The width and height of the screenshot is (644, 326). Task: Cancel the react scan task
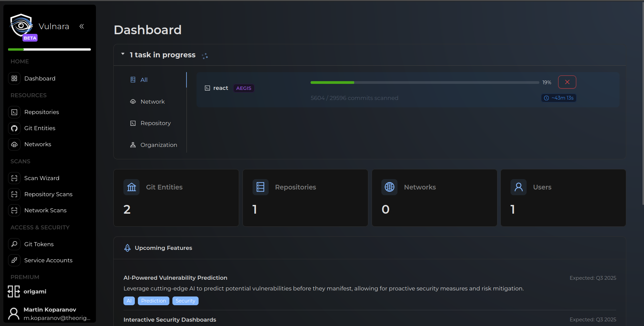pos(567,82)
